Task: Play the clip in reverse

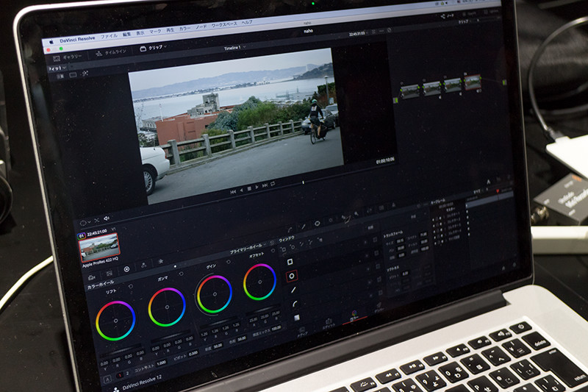Action: click(x=241, y=190)
